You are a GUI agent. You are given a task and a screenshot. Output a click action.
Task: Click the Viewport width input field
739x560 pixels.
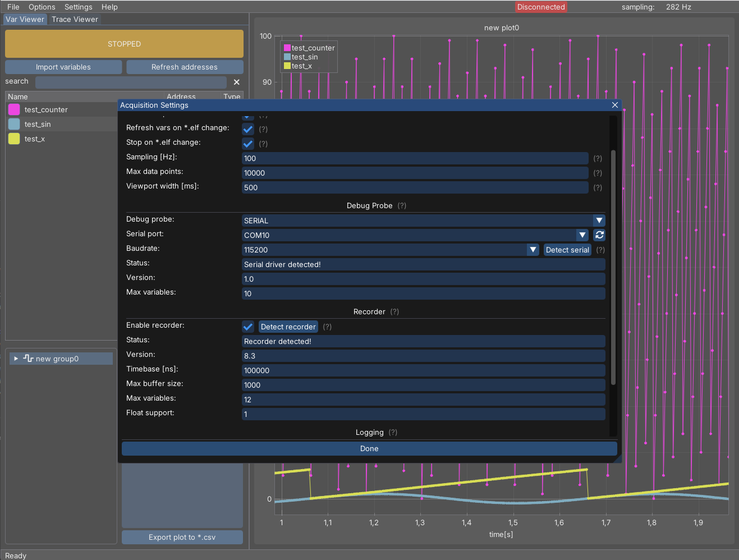click(x=415, y=187)
